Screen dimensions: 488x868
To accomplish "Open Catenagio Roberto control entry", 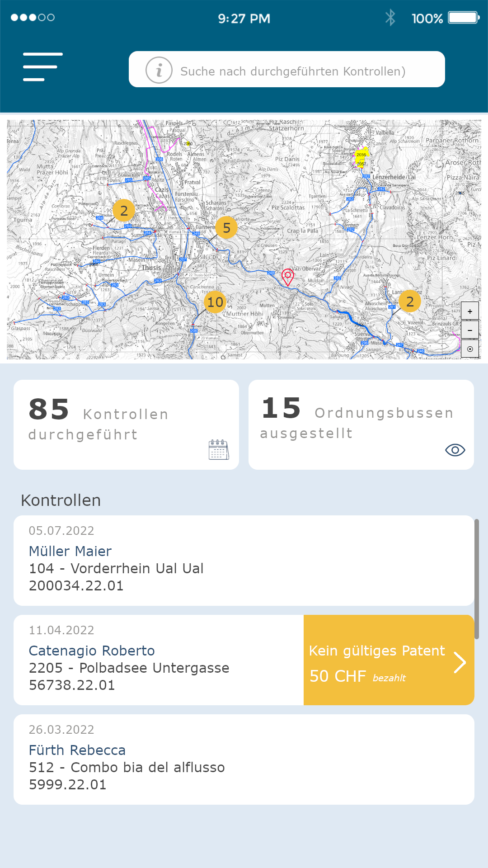I will 158,660.
